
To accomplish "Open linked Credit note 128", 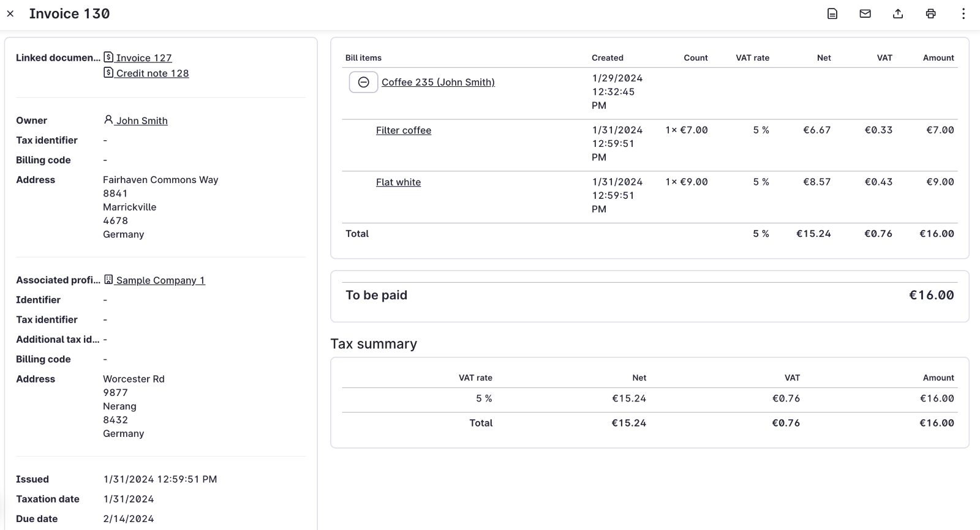I will [153, 73].
